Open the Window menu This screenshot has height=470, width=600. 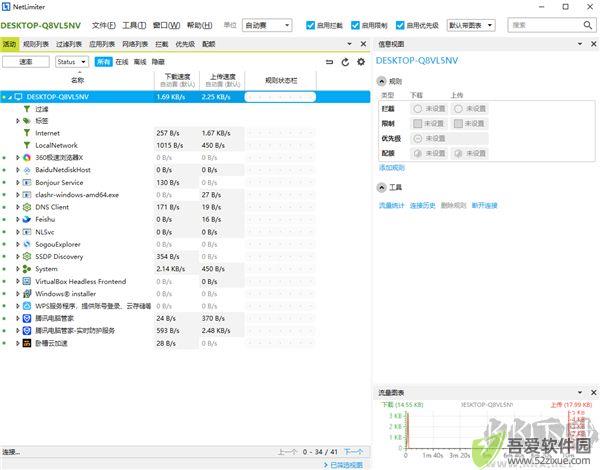(166, 25)
